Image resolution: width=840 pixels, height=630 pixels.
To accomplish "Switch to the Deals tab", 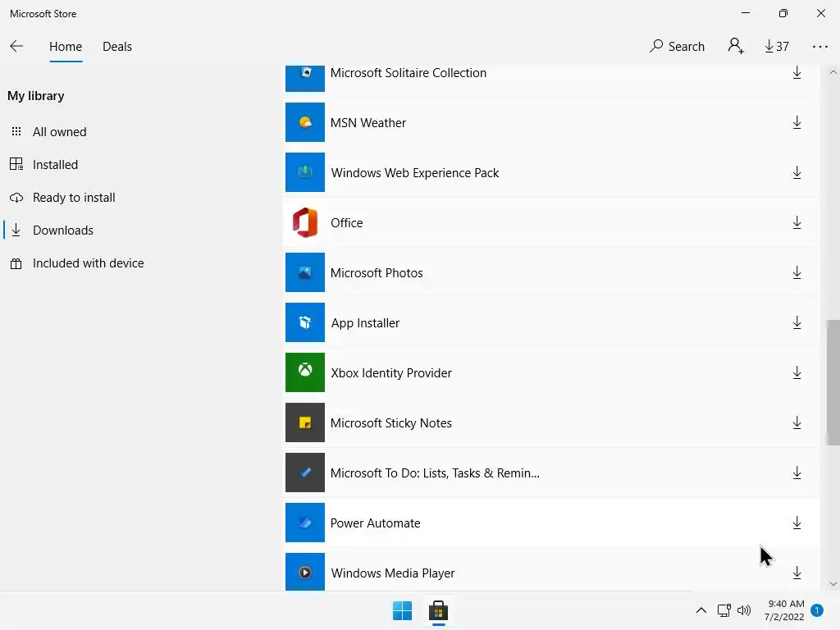I will pyautogui.click(x=116, y=47).
